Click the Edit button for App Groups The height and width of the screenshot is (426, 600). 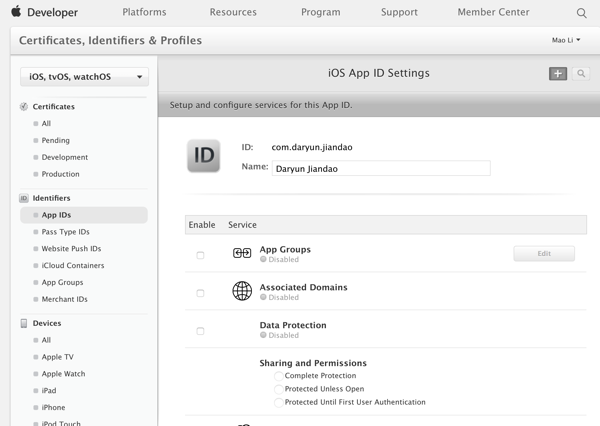coord(544,254)
